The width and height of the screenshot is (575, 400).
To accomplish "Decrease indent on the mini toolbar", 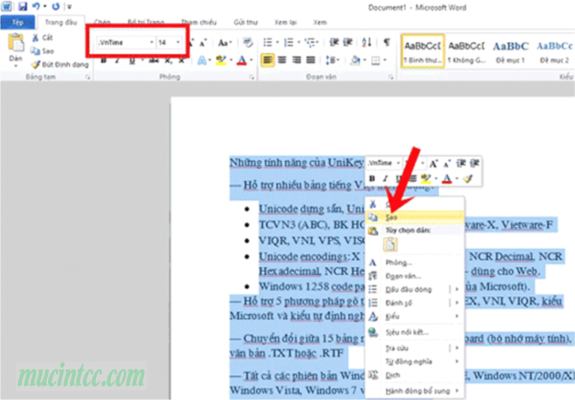I will [x=461, y=163].
